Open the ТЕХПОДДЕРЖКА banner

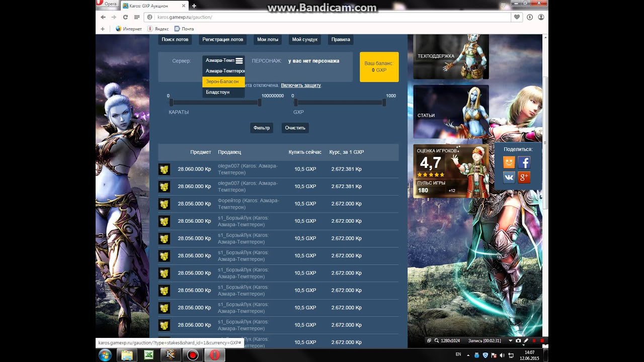[451, 57]
